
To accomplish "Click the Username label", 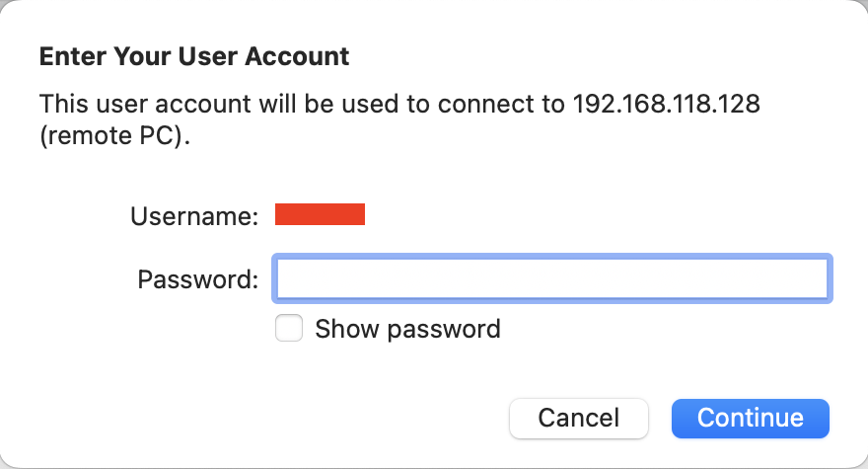I will (194, 215).
